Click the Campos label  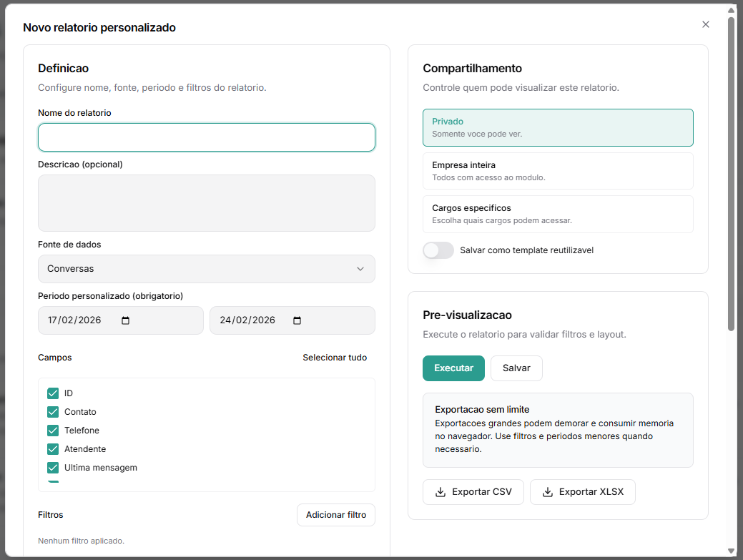[54, 357]
